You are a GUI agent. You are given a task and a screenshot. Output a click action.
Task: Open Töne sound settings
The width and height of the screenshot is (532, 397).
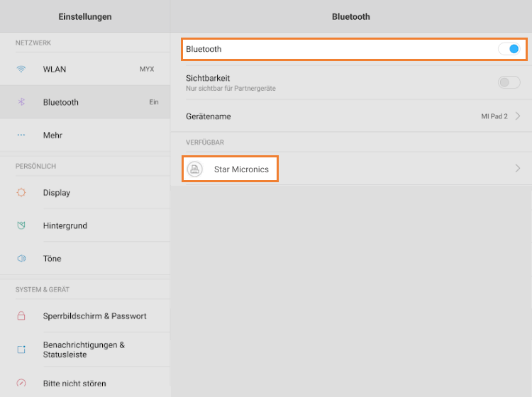(x=85, y=258)
